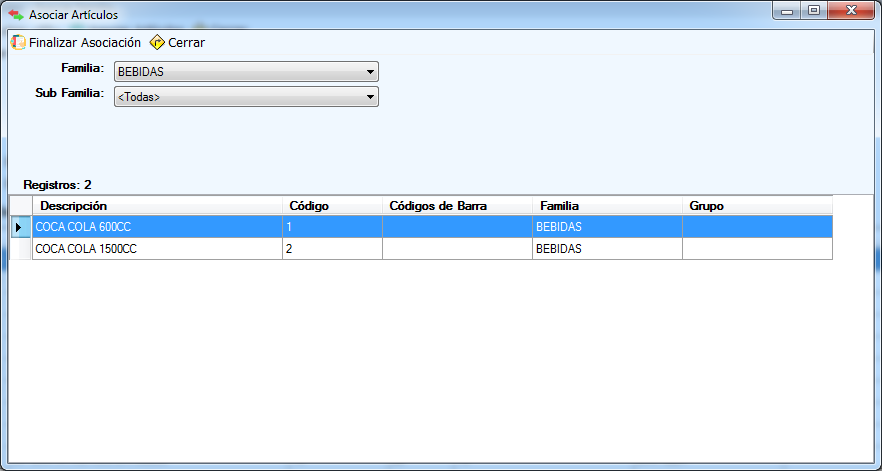882x471 pixels.
Task: Open the Sub Familia dropdown showing <Todas>
Action: [246, 97]
